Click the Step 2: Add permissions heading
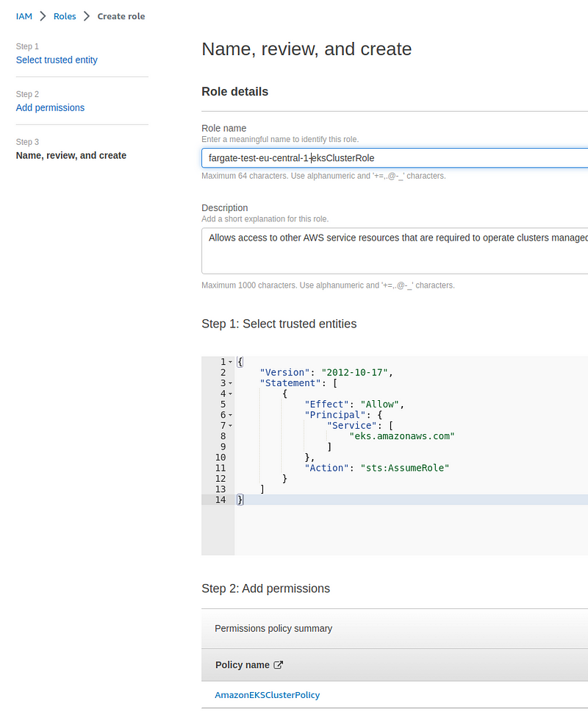This screenshot has height=726, width=588. [266, 588]
